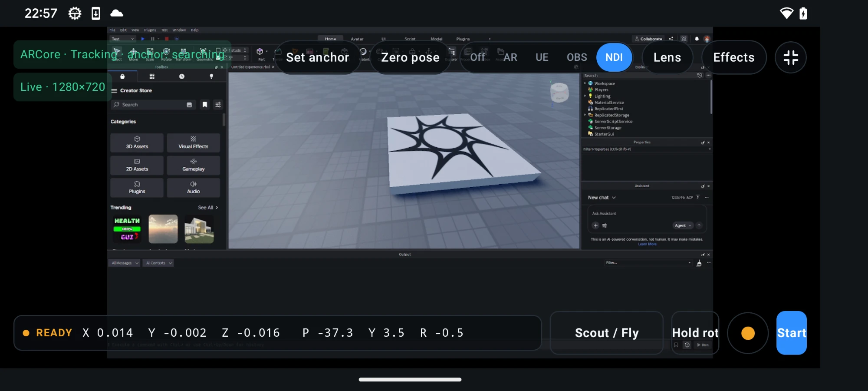Viewport: 868px width, 391px height.
Task: Expand the Lighting node in Explorer
Action: pyautogui.click(x=585, y=96)
